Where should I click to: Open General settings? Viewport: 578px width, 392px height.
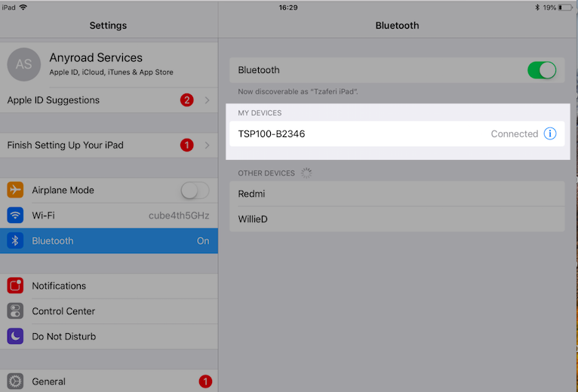[109, 381]
